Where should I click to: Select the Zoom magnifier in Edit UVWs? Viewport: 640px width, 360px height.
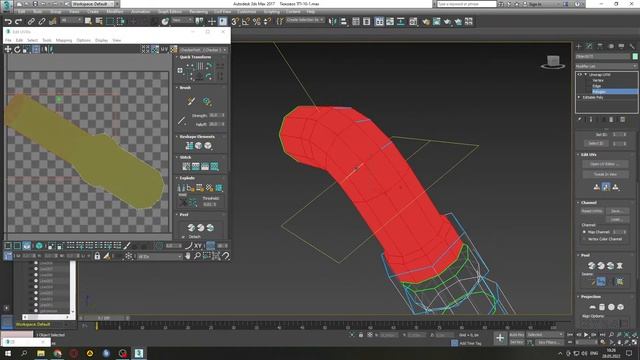197,256
